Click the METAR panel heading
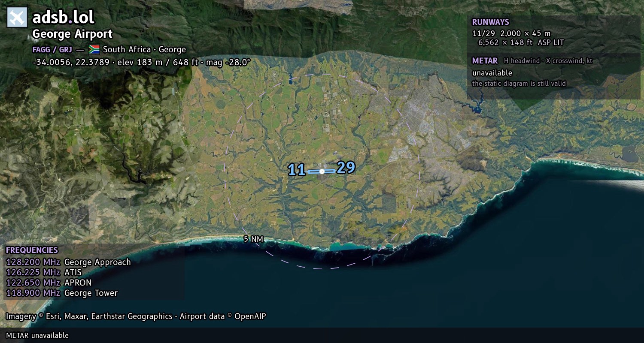 pos(485,61)
